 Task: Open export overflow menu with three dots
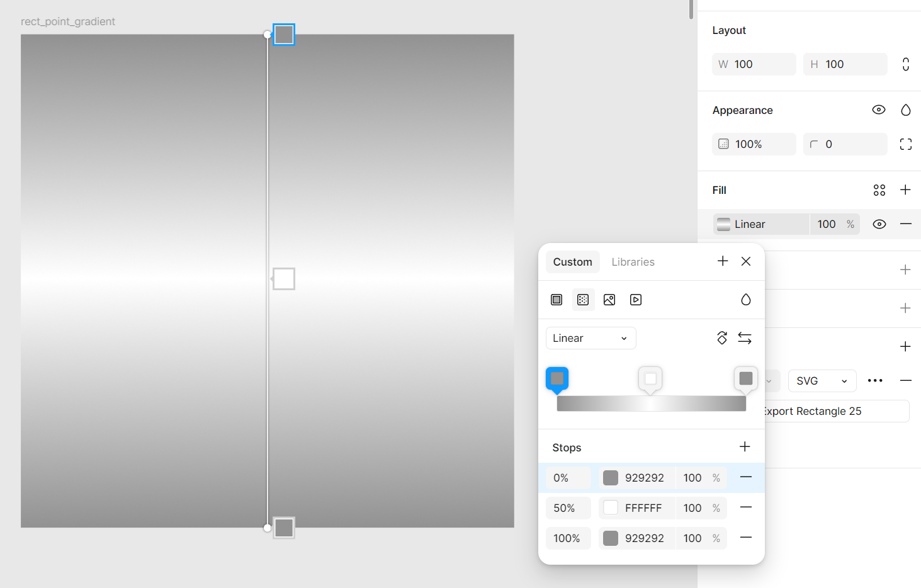[875, 380]
